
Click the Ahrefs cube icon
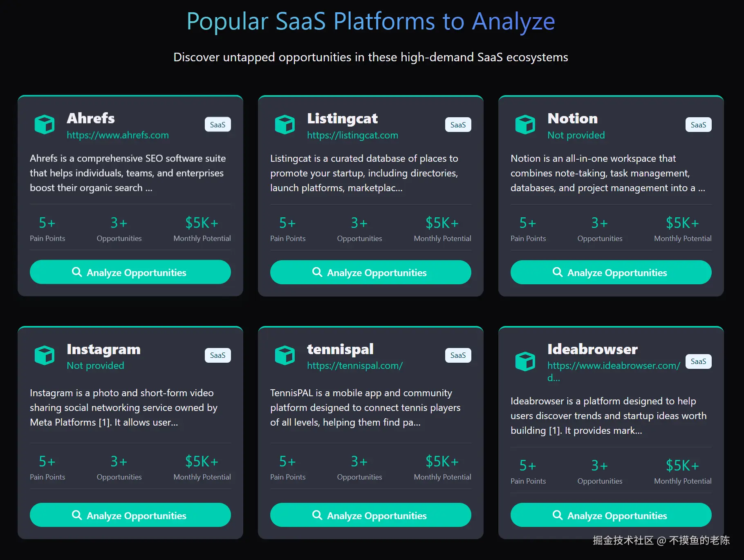click(45, 124)
